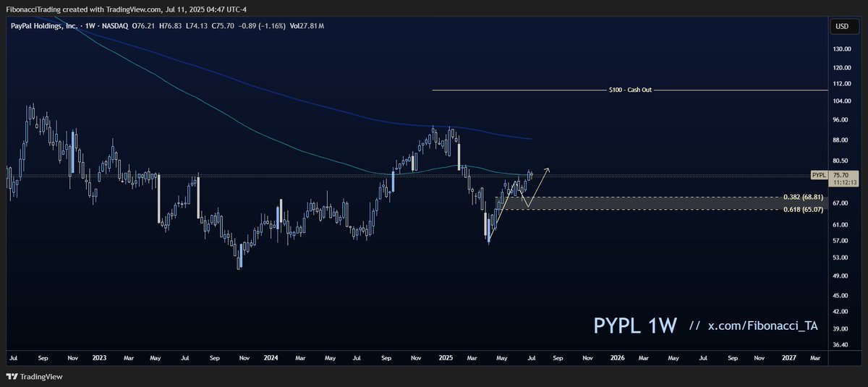Click the 67.00 price axis label
868x387 pixels.
pyautogui.click(x=840, y=203)
